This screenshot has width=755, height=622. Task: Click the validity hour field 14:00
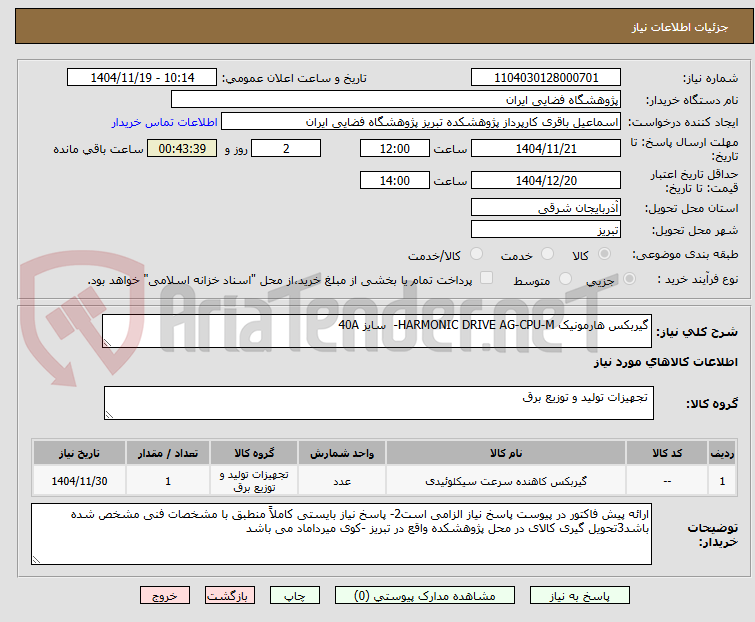pyautogui.click(x=394, y=180)
